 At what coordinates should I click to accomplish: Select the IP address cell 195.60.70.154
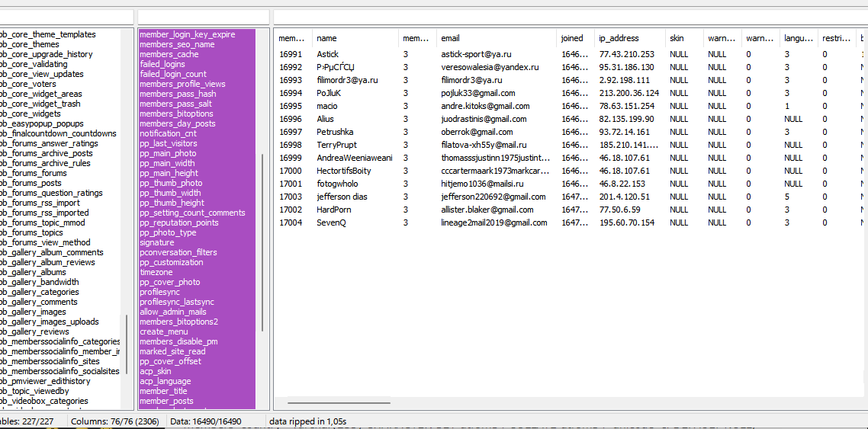[x=626, y=223]
